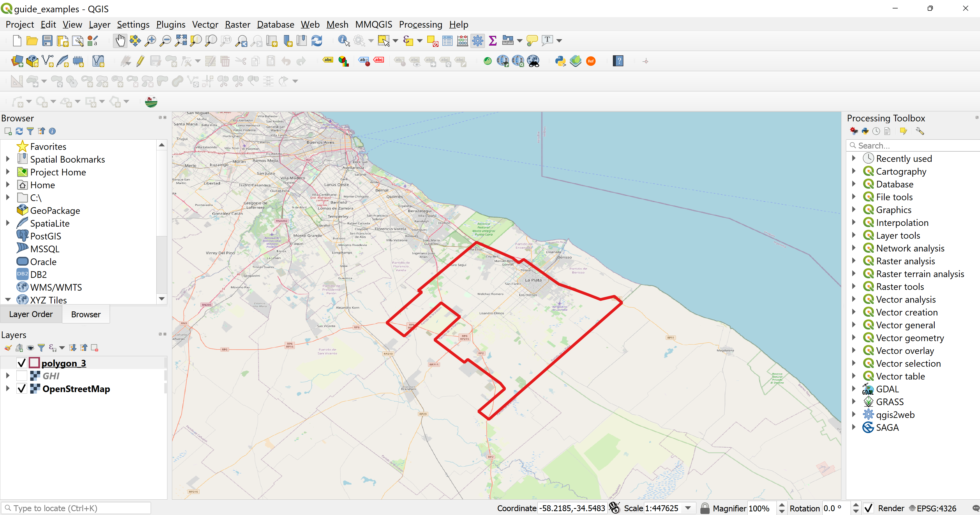Click the Zoom Full extent icon
The width and height of the screenshot is (980, 515).
pos(181,40)
